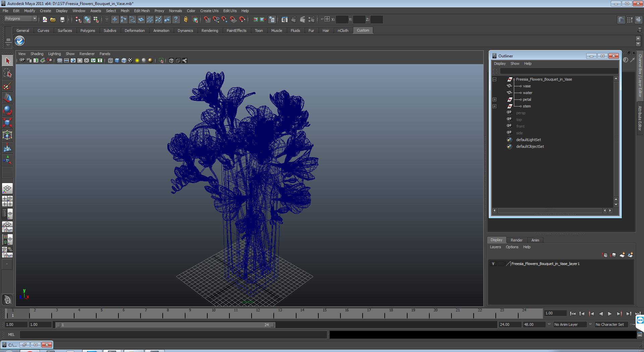
Task: Select the Rotate tool sphere icon
Action: point(7,111)
